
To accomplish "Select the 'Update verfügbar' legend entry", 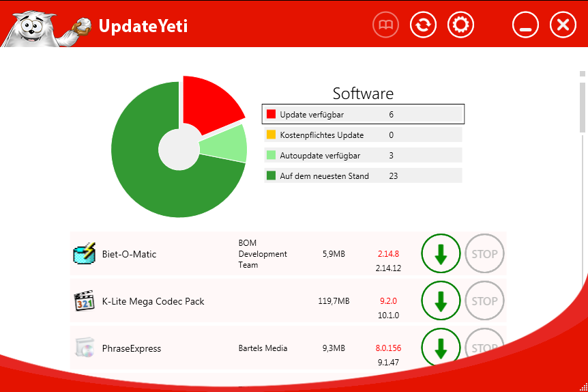I will pos(363,115).
